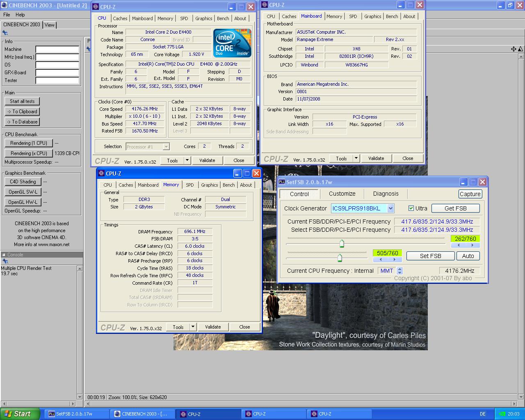Viewport: 525px width, 420px height.
Task: Switch to SetFSB taskbar entry
Action: [x=78, y=414]
